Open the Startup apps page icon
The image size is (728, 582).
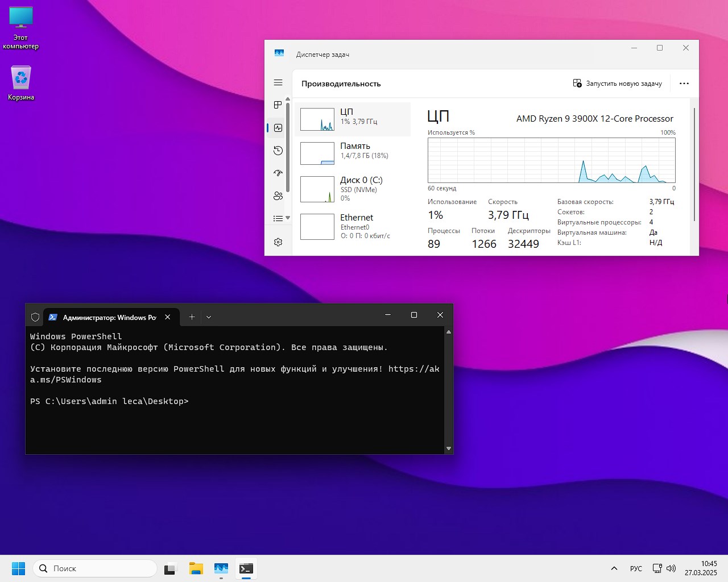278,173
